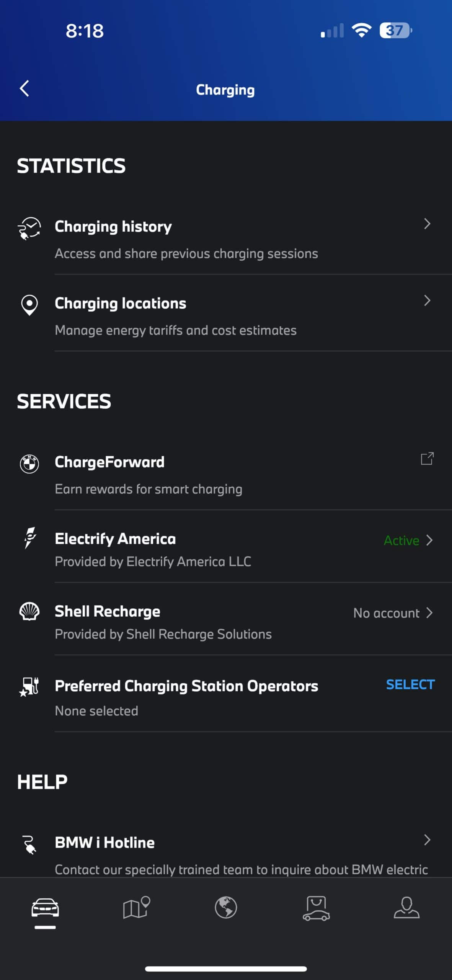452x980 pixels.
Task: Tap the Shell Recharge shell logo
Action: (29, 611)
